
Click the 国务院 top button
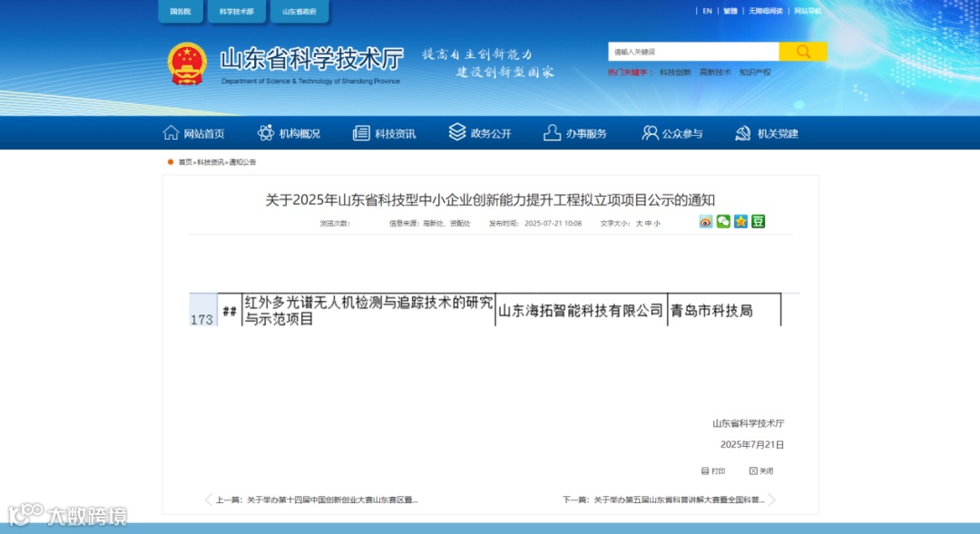pyautogui.click(x=180, y=11)
